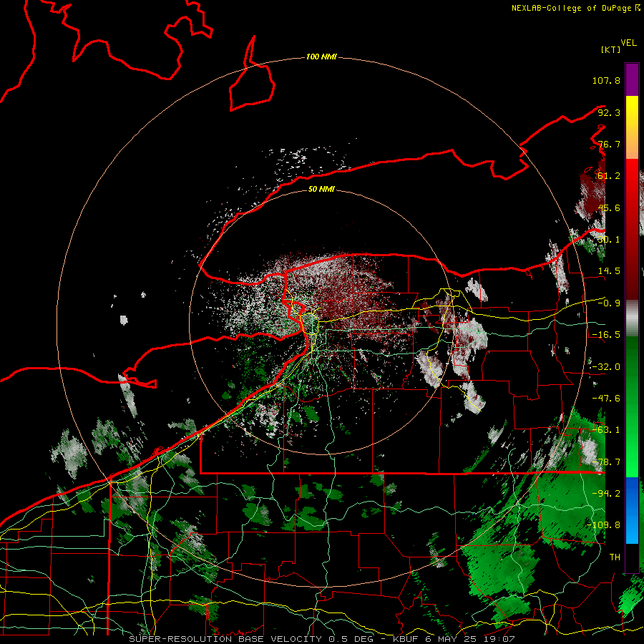This screenshot has height=644, width=644.
Task: Click the 76.7 velocity scale value
Action: (609, 144)
